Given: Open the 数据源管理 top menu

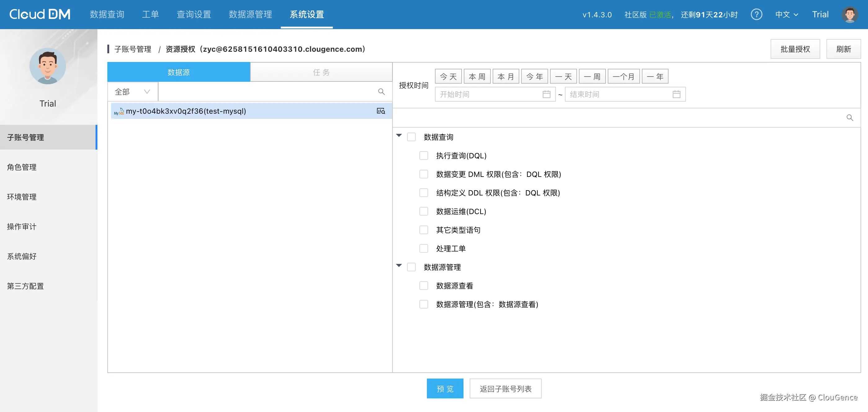Looking at the screenshot, I should (x=250, y=15).
